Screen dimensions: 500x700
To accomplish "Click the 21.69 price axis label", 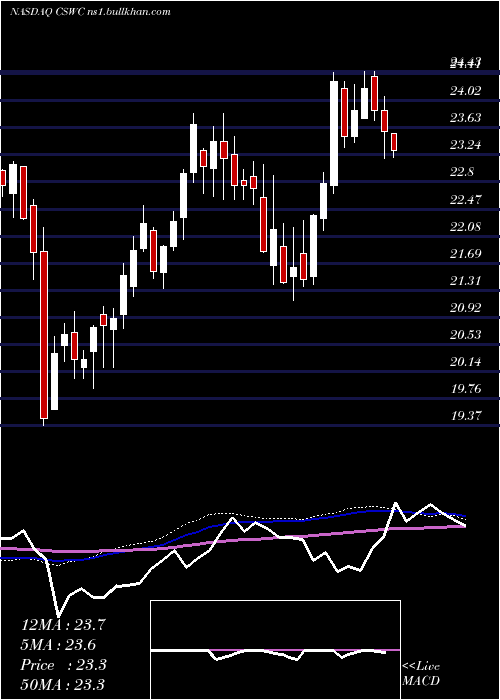I will pyautogui.click(x=466, y=254).
